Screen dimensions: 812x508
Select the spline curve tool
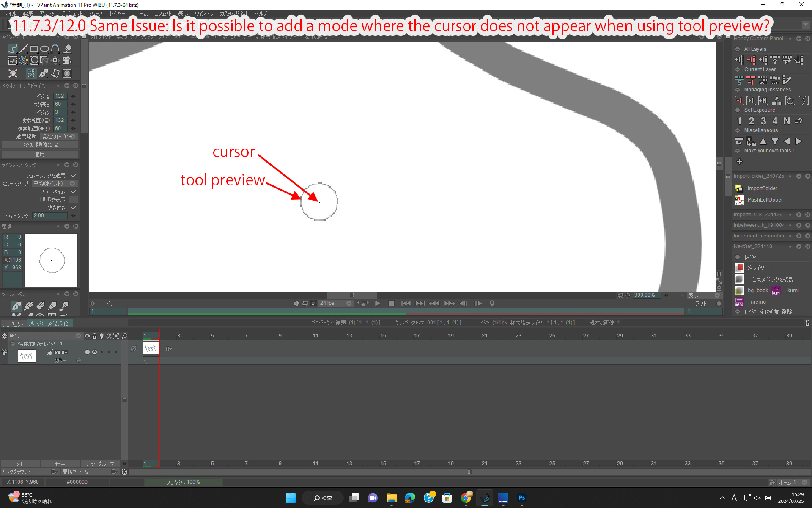55,49
